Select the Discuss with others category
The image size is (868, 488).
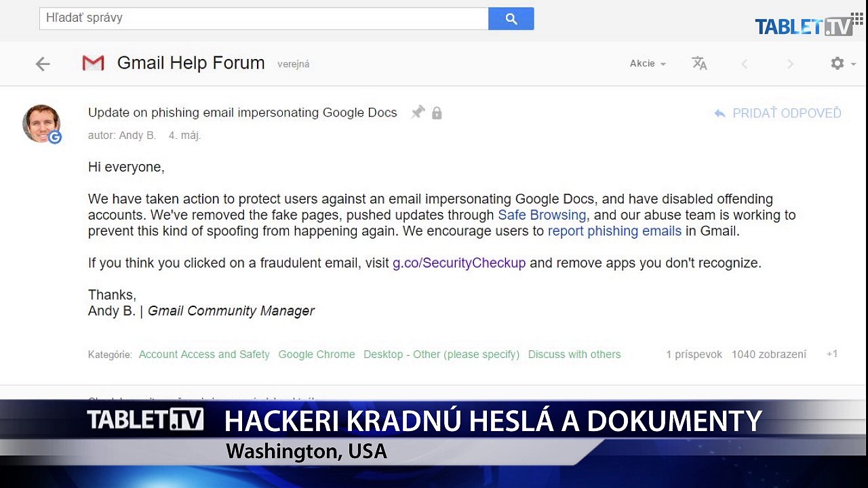[574, 354]
